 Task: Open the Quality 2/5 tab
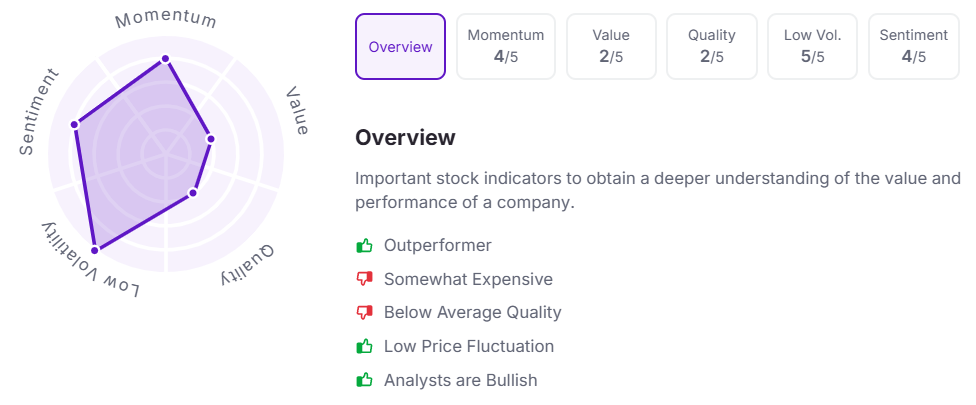coord(711,47)
